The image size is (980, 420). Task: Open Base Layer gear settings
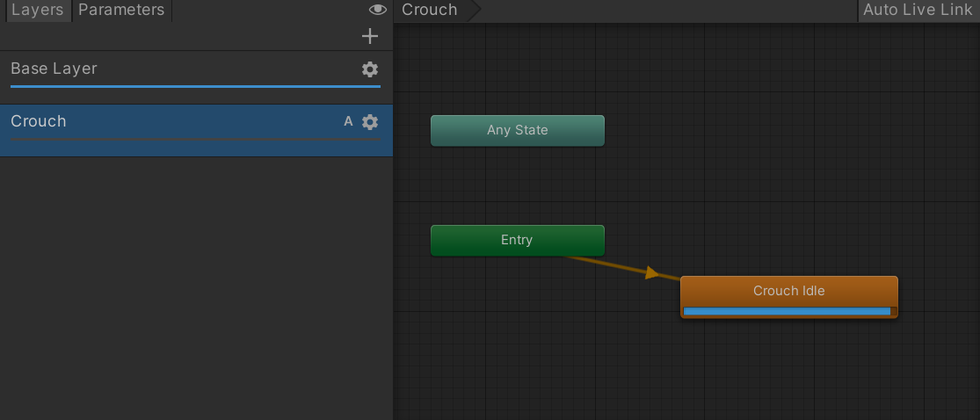click(x=370, y=69)
